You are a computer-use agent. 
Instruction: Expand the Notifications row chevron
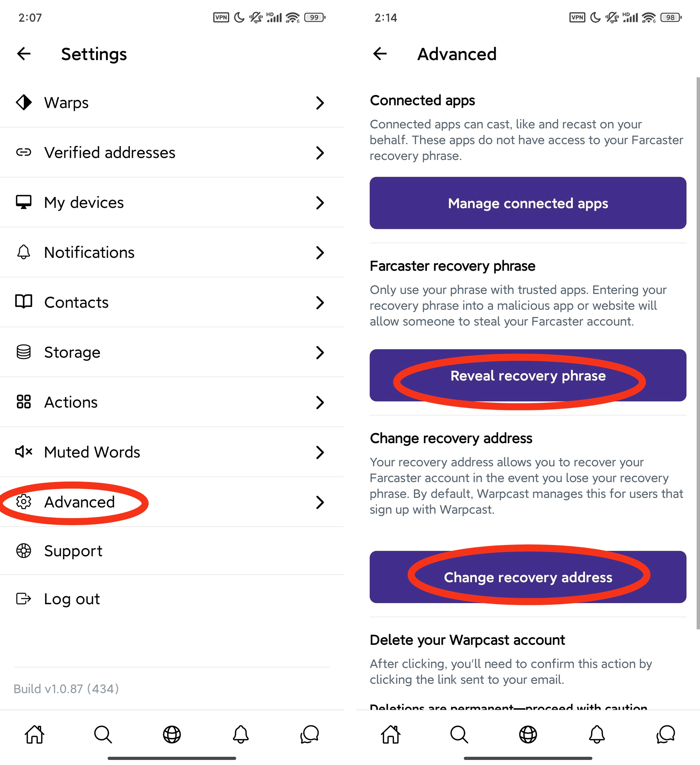click(320, 252)
